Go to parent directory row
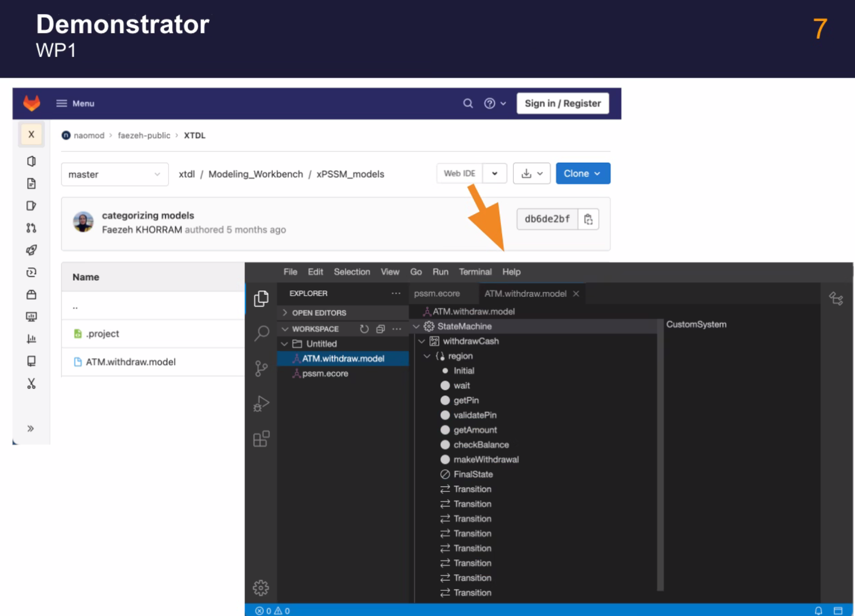Image resolution: width=855 pixels, height=616 pixels. coord(153,306)
